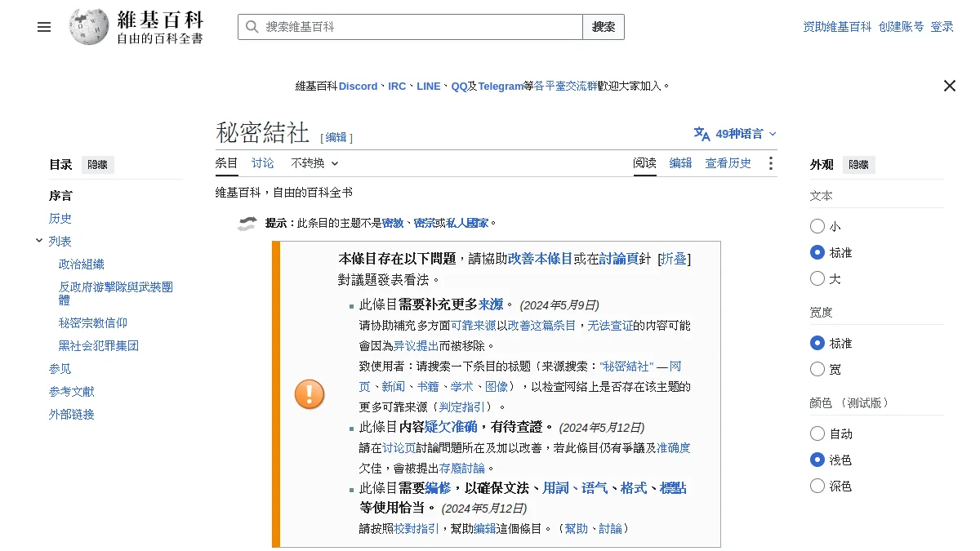
Task: Follow the 密教 hatnote link
Action: (x=393, y=223)
